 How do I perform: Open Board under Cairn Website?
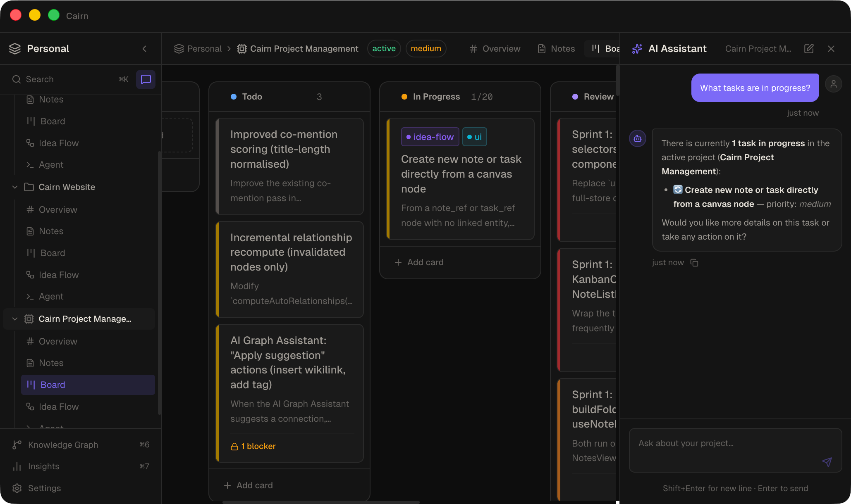coord(88,253)
